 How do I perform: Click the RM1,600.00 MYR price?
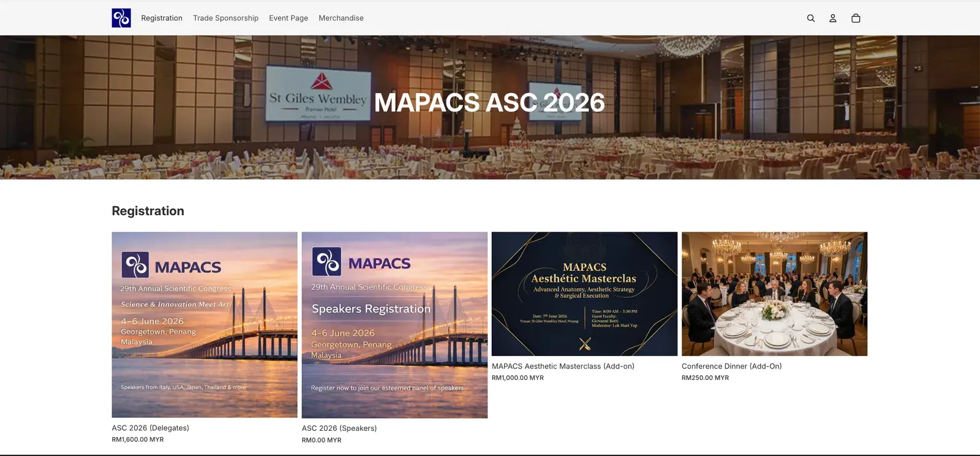(138, 439)
